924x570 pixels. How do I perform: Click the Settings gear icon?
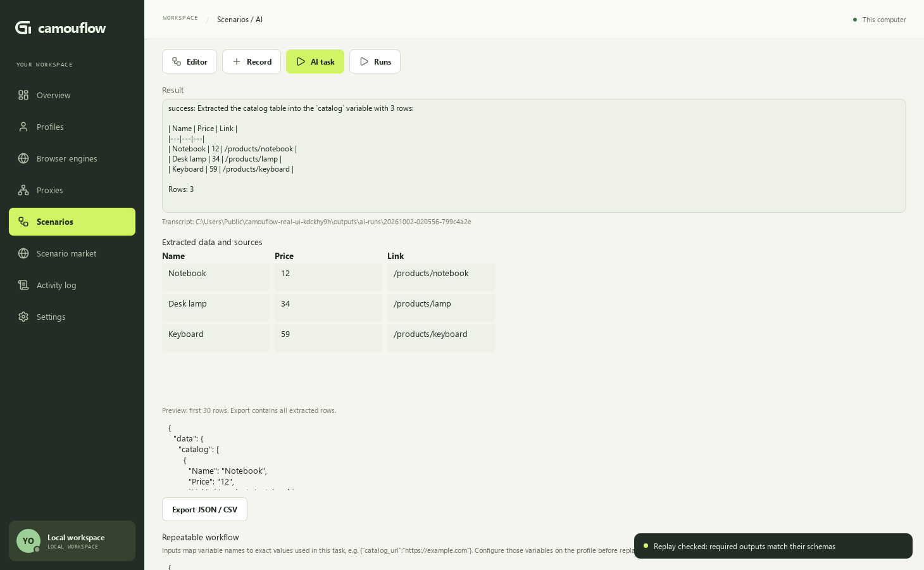[23, 317]
